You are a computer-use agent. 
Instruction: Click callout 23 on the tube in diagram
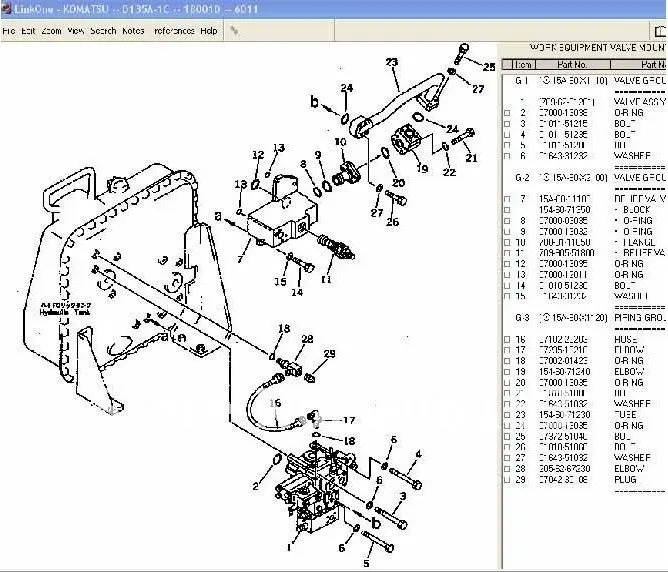coord(392,62)
